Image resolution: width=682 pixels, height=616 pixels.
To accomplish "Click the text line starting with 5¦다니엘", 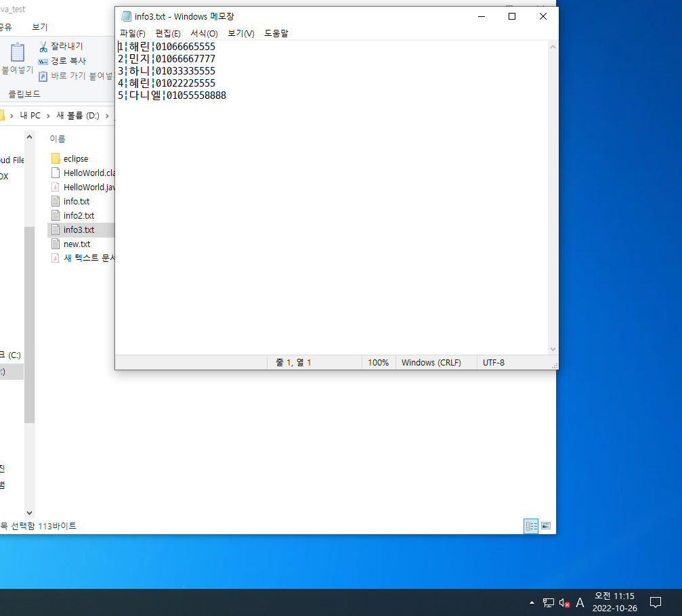I will tap(172, 95).
